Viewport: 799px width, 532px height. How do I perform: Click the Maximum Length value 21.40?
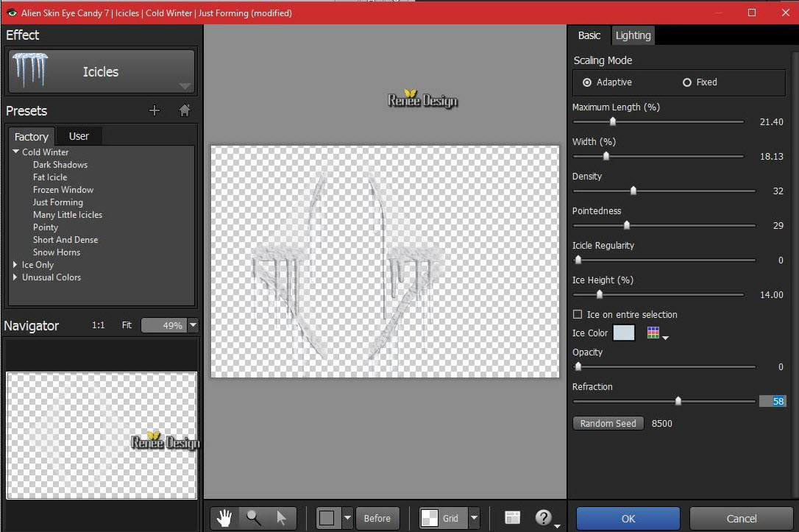point(771,122)
